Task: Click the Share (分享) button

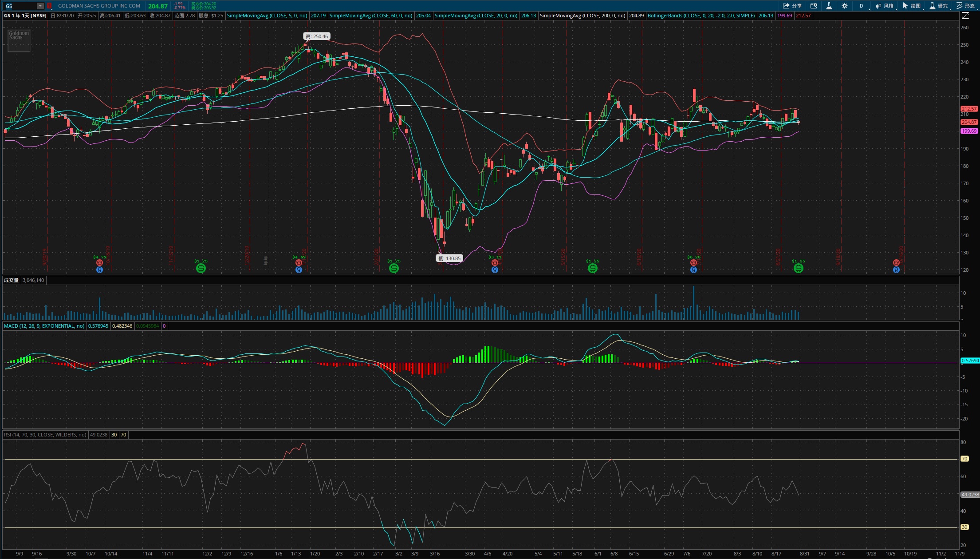Action: (x=792, y=6)
